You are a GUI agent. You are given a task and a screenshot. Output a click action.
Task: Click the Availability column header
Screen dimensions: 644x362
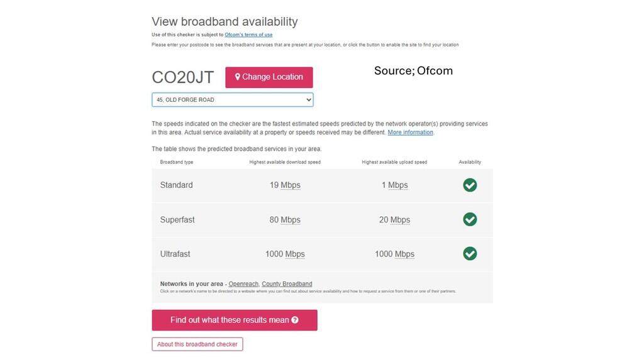470,162
